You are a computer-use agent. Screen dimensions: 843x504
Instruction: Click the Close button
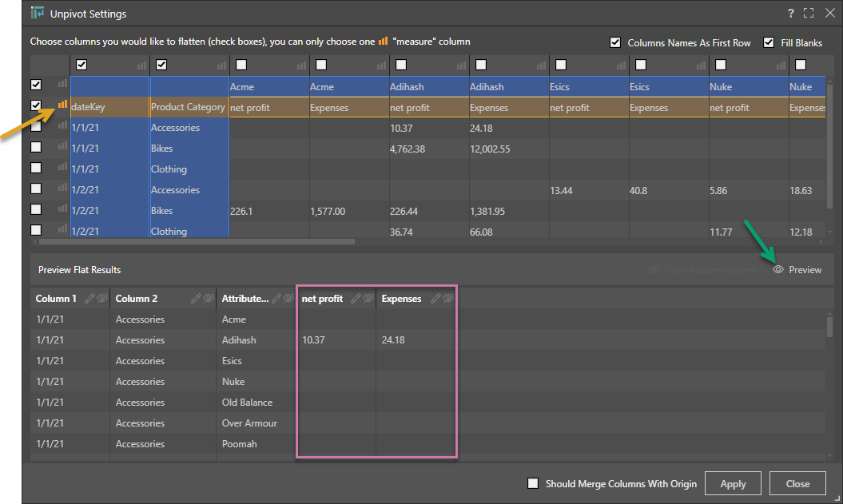pyautogui.click(x=797, y=483)
